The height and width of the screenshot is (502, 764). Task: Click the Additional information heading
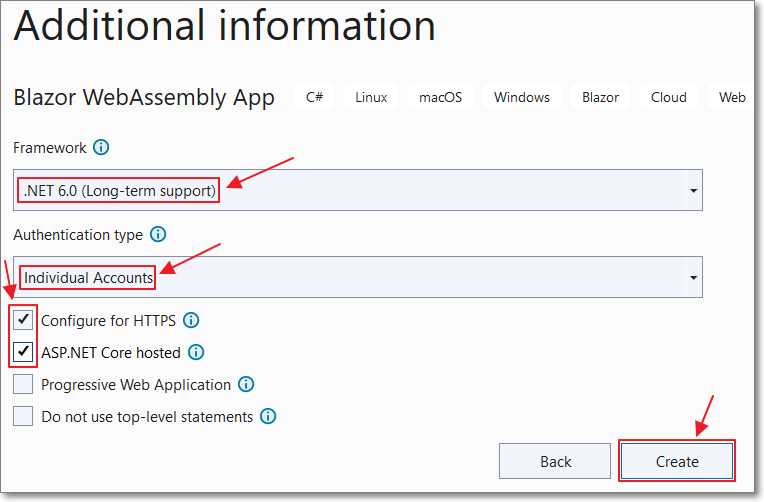click(225, 25)
